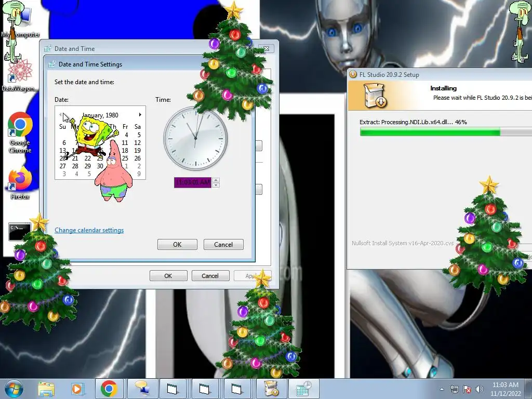Select January 12 in the calendar

point(137,143)
